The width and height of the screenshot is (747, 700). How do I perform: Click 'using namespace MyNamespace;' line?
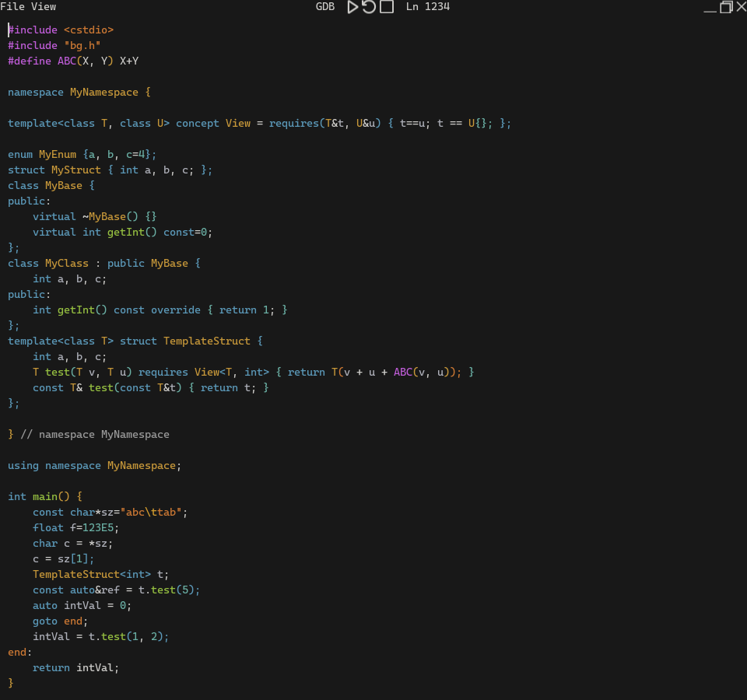[x=94, y=465]
